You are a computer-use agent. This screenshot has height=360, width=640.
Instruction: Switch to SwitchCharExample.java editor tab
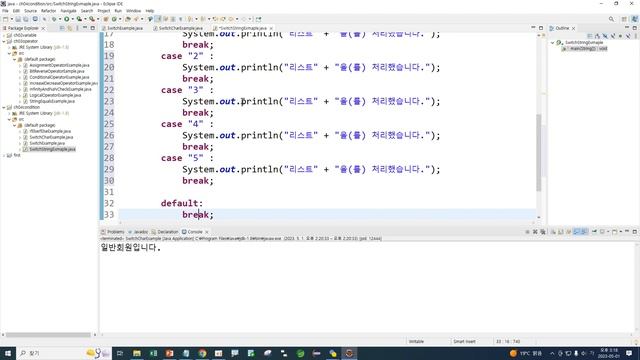point(178,28)
